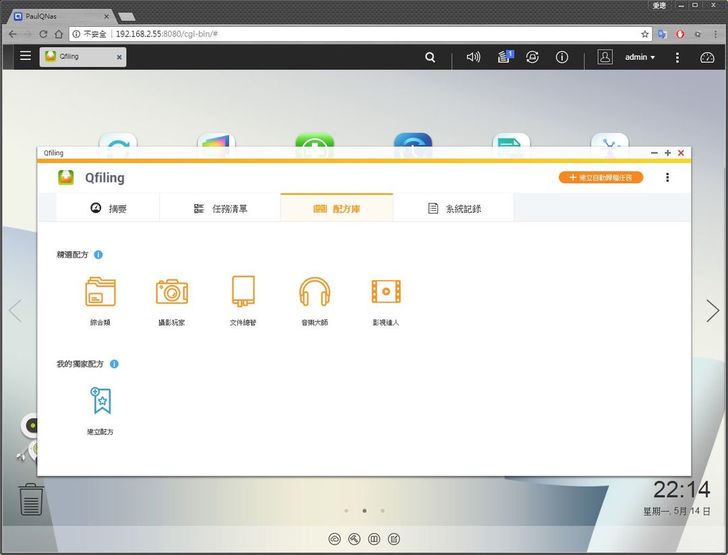Select the 影視達人 video recipe
728x555 pixels.
click(x=385, y=292)
